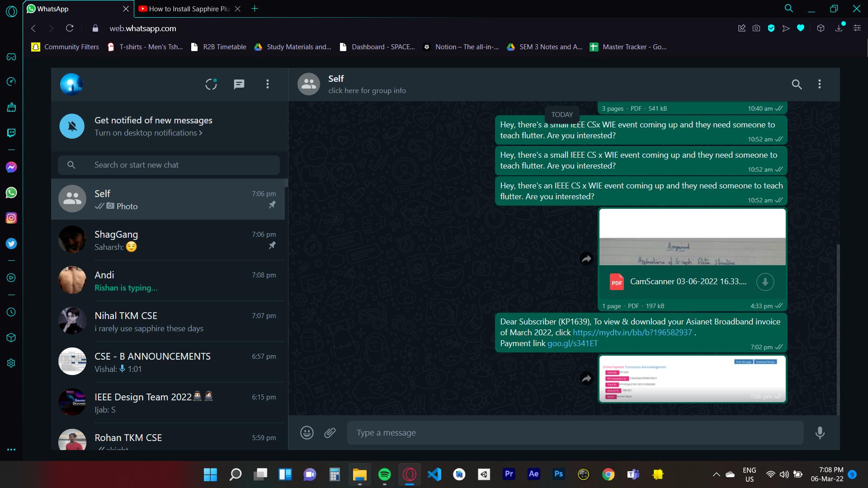Viewport: 868px width, 488px height.
Task: Open Spotify from the Windows taskbar
Action: 384,474
